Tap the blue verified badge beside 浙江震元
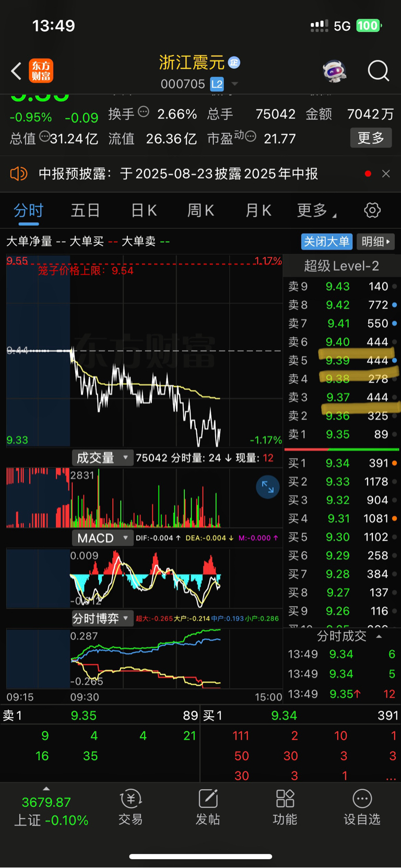Screen dimensions: 401x868 click(x=234, y=63)
